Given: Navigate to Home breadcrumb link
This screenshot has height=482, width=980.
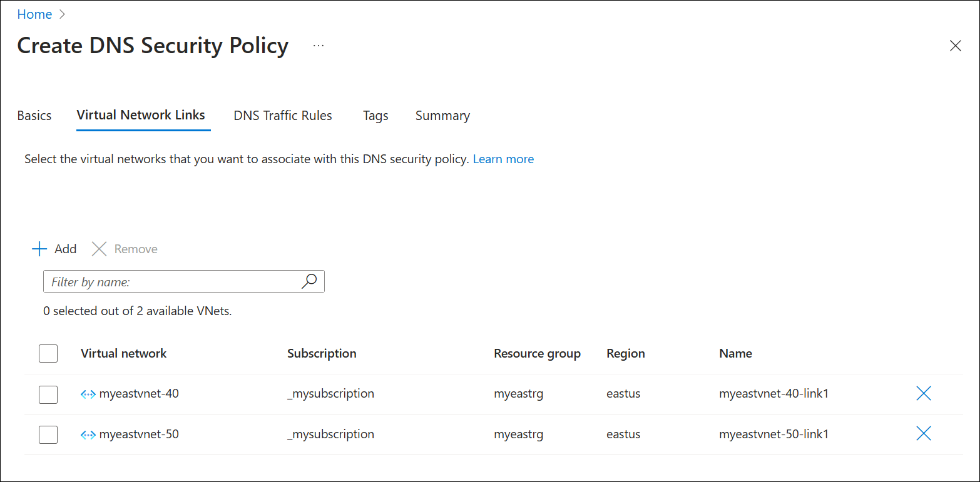Looking at the screenshot, I should point(34,14).
